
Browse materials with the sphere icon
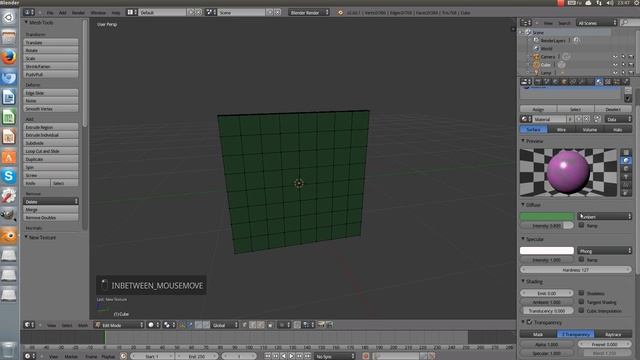tap(526, 119)
